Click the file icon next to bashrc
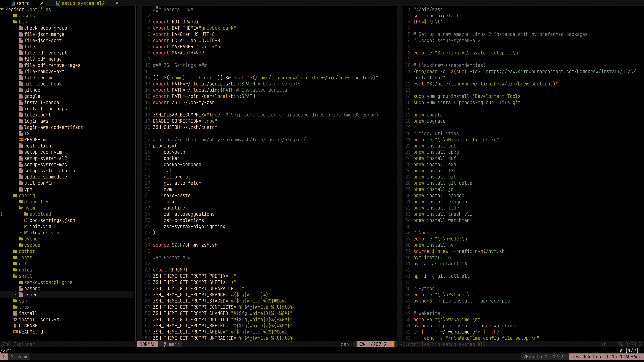The image size is (644, 362). 21,289
